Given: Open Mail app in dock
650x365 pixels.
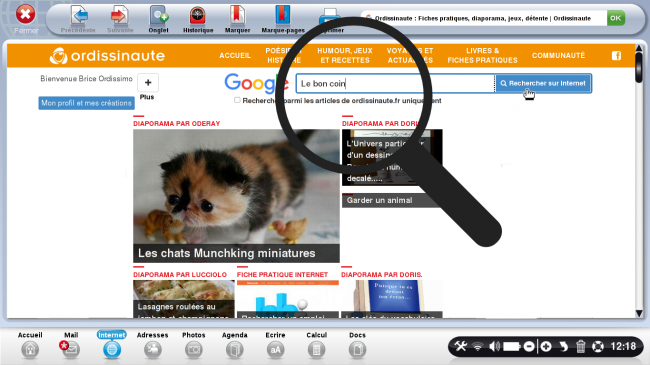Looking at the screenshot, I should click(x=70, y=350).
